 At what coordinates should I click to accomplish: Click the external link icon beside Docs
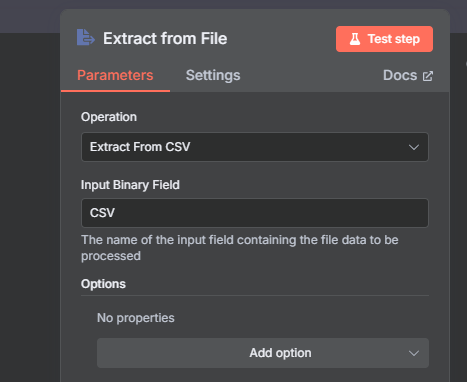pos(428,76)
